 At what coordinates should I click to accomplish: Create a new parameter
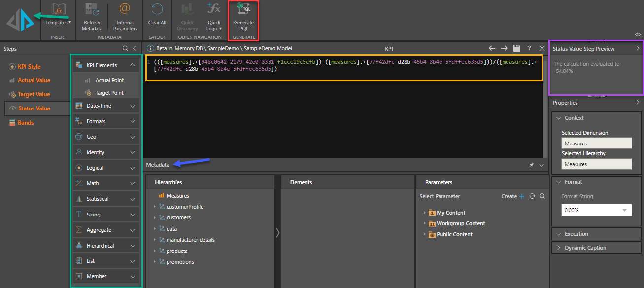(x=513, y=196)
